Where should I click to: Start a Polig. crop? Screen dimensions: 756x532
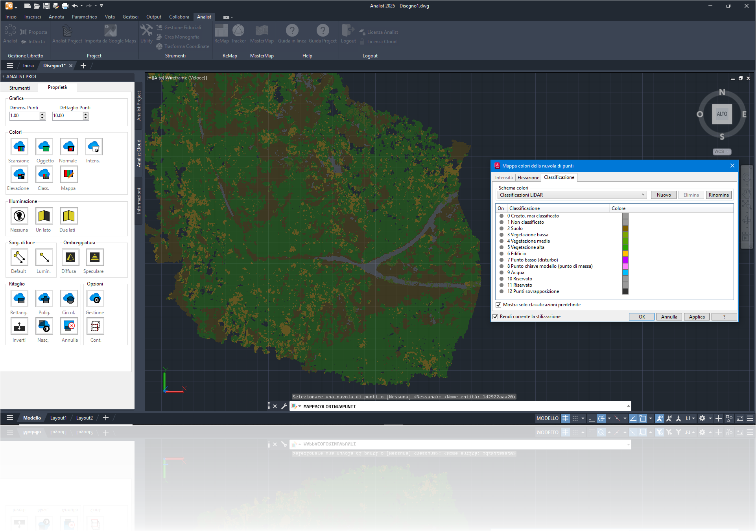[44, 299]
